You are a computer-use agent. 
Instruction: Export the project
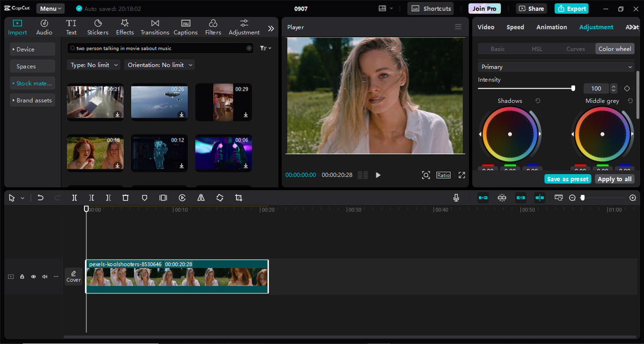(572, 9)
